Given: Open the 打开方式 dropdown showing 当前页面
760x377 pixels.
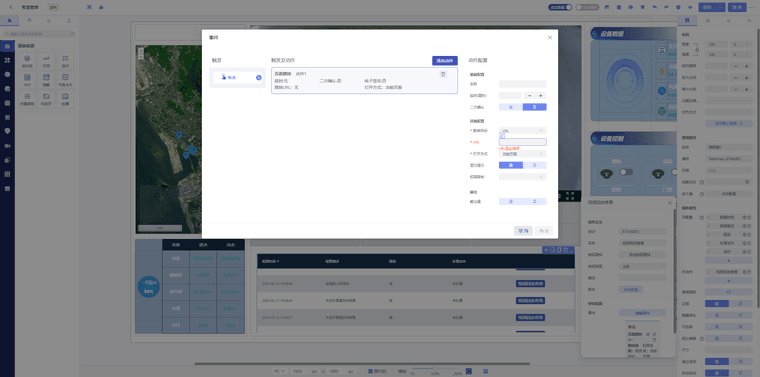Looking at the screenshot, I should 522,154.
